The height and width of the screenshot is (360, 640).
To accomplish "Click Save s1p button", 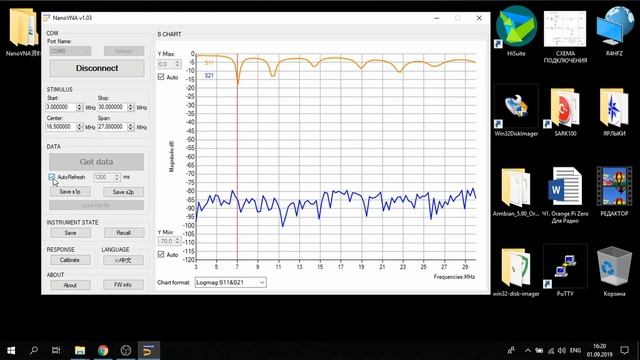I will tap(70, 192).
